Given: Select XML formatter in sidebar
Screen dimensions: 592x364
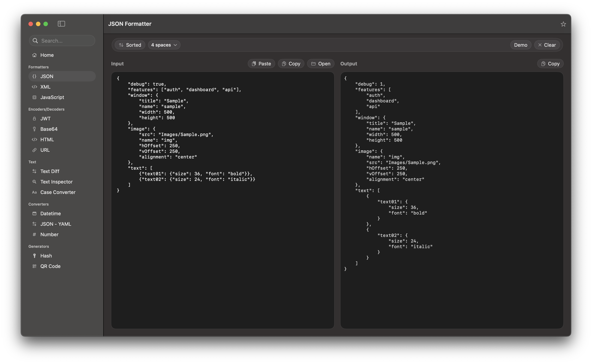Looking at the screenshot, I should pos(45,87).
